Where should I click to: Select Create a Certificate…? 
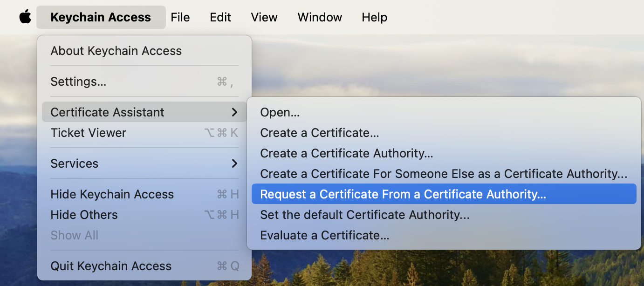(319, 133)
